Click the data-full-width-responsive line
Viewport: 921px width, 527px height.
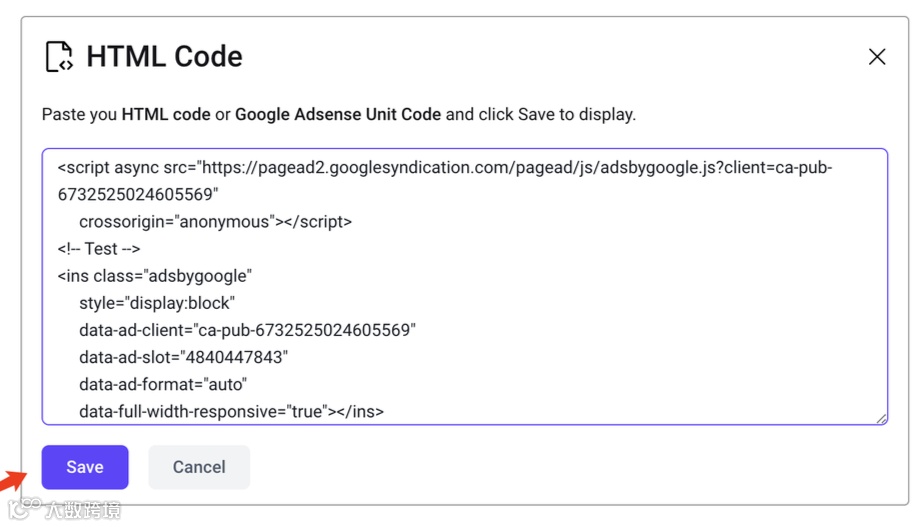231,411
